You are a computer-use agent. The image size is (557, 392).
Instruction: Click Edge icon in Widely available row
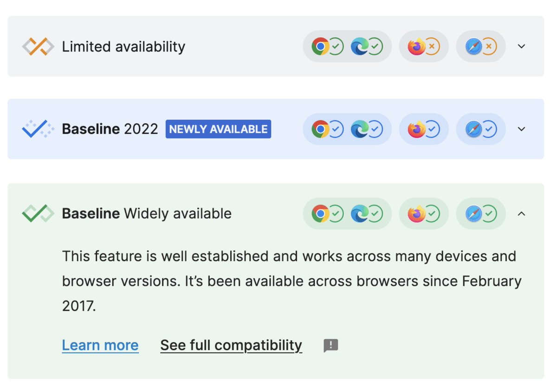360,214
